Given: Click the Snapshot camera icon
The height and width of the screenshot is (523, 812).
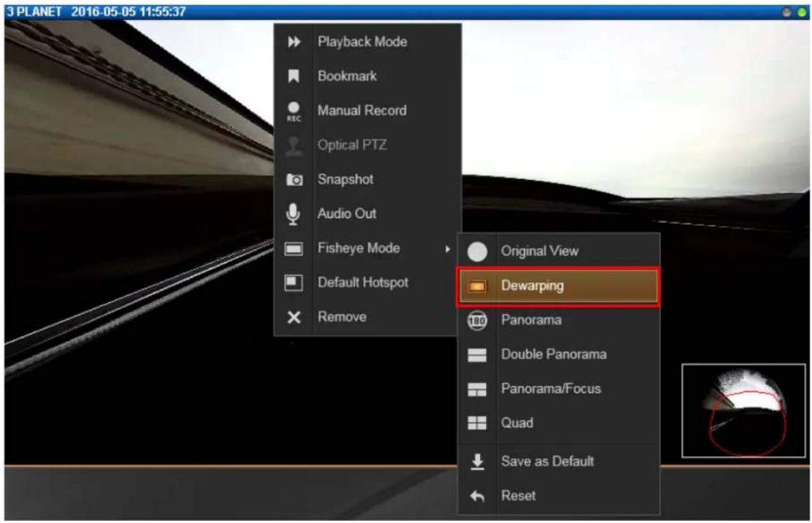Looking at the screenshot, I should pyautogui.click(x=293, y=180).
